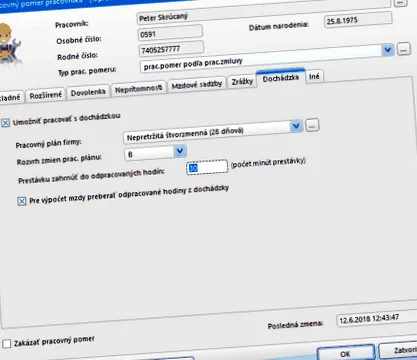
Task: Toggle Pre výpočet mzdy preberať odpracované hodiny checkbox
Action: tap(22, 201)
